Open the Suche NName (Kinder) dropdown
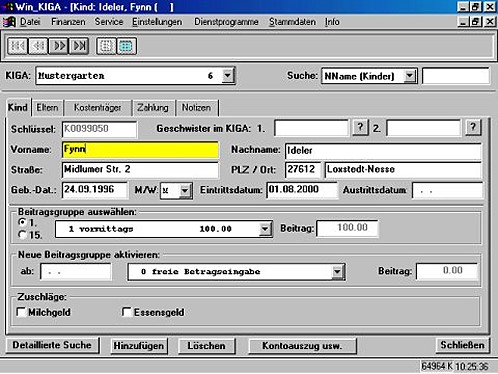Screen dimensions: 498x374 coord(410,76)
